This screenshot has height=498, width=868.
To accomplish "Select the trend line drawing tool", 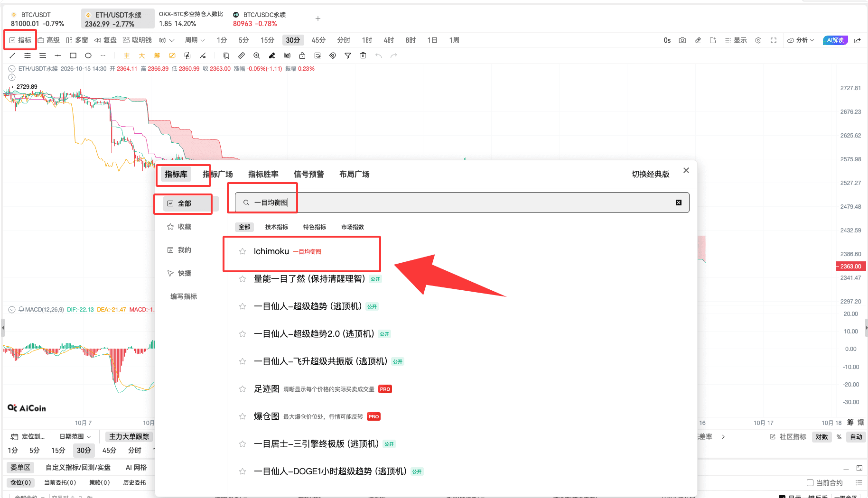I will tap(12, 55).
